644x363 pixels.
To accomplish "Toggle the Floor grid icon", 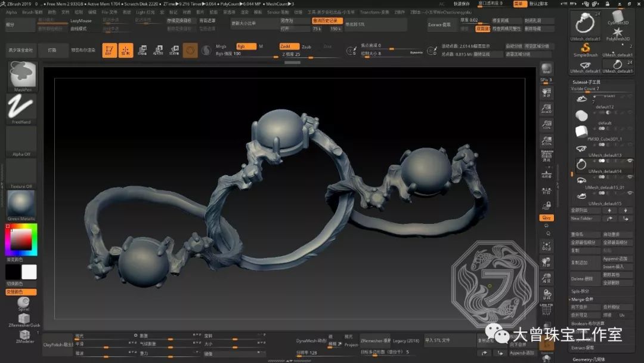I will (546, 174).
